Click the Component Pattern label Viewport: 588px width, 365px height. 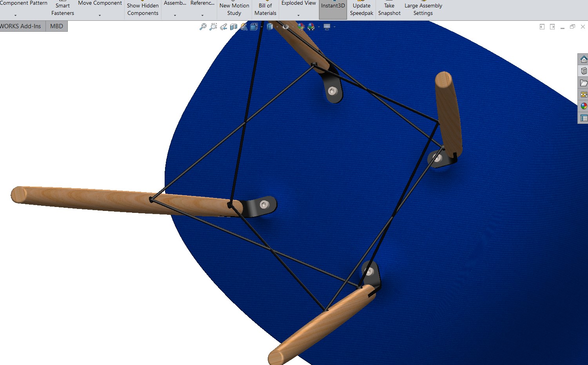[24, 3]
